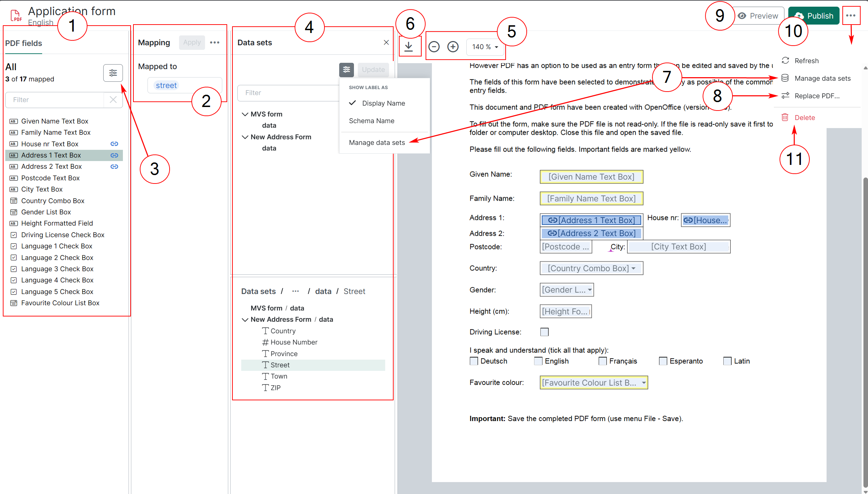Tick the Driving License checkbox
The image size is (868, 494).
[544, 332]
